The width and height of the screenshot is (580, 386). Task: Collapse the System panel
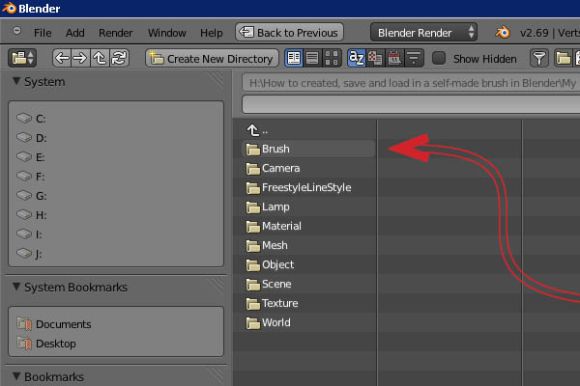tap(16, 81)
